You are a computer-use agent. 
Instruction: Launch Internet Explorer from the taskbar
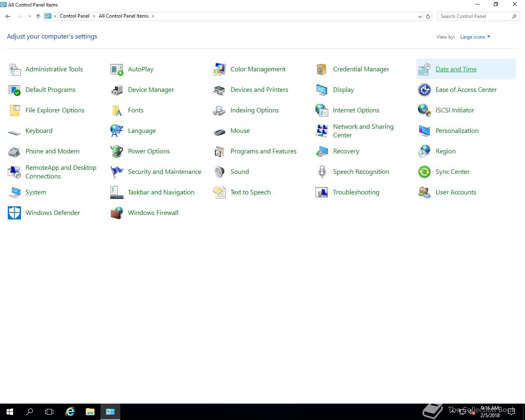coord(70,412)
